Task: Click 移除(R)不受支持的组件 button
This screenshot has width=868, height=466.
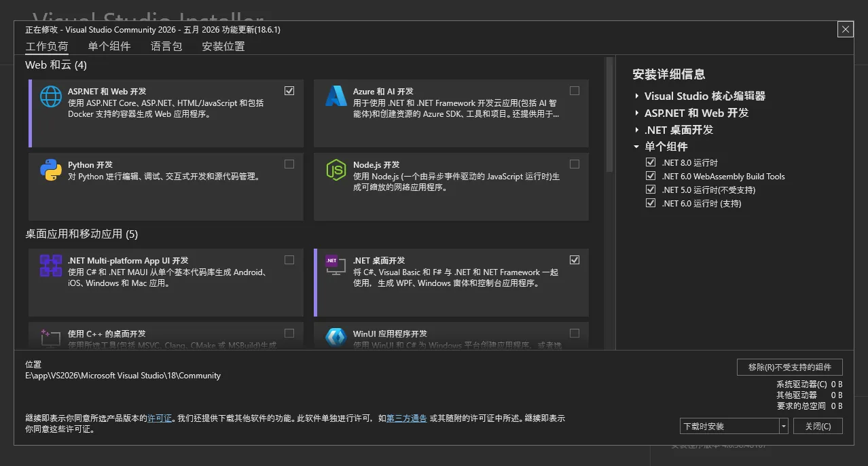Action: pyautogui.click(x=790, y=367)
